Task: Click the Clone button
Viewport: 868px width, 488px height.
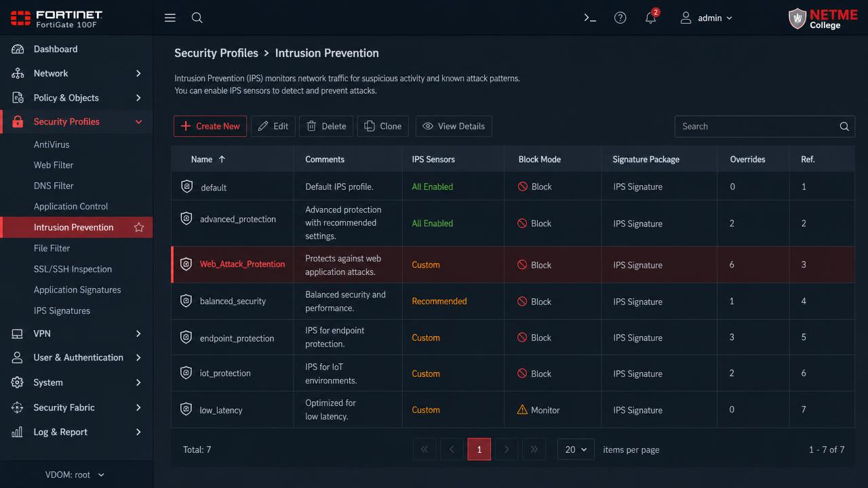Action: tap(382, 126)
